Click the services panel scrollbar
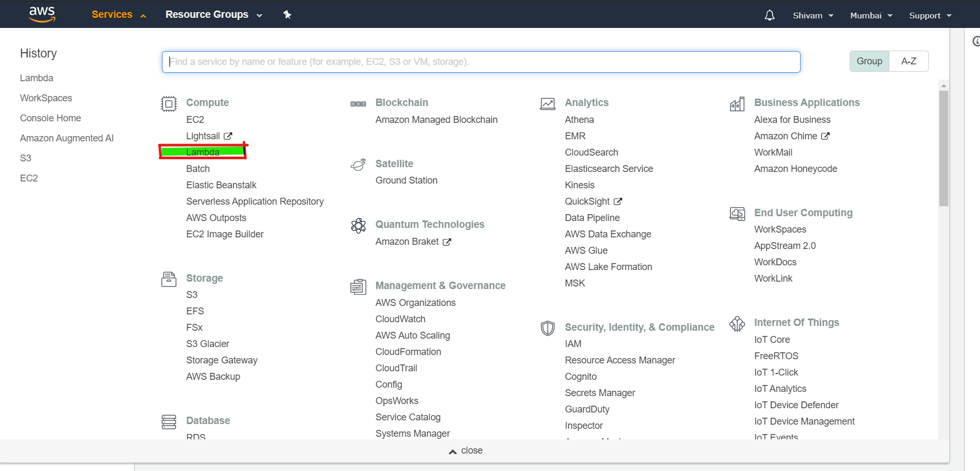Image resolution: width=980 pixels, height=471 pixels. 944,148
